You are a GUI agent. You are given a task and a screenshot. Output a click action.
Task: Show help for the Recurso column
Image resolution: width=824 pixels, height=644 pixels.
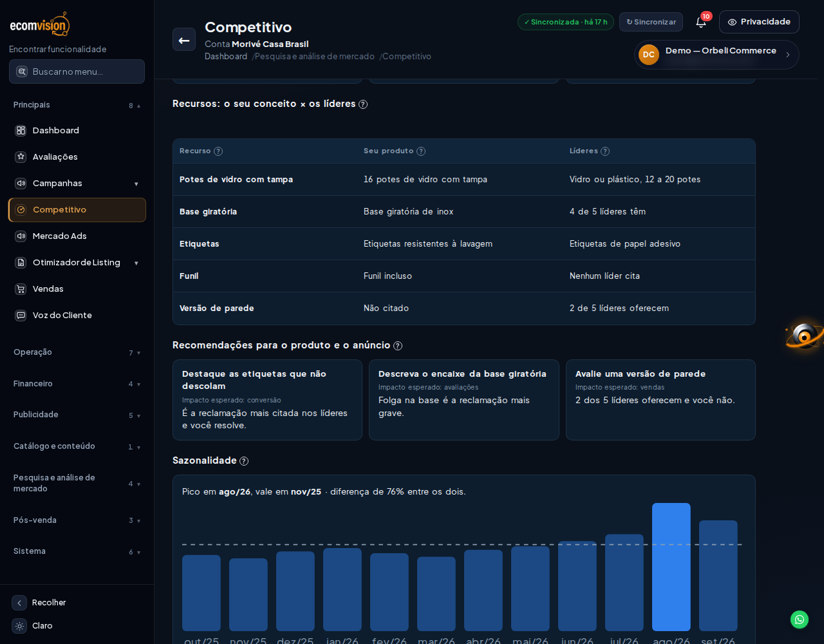coord(218,151)
